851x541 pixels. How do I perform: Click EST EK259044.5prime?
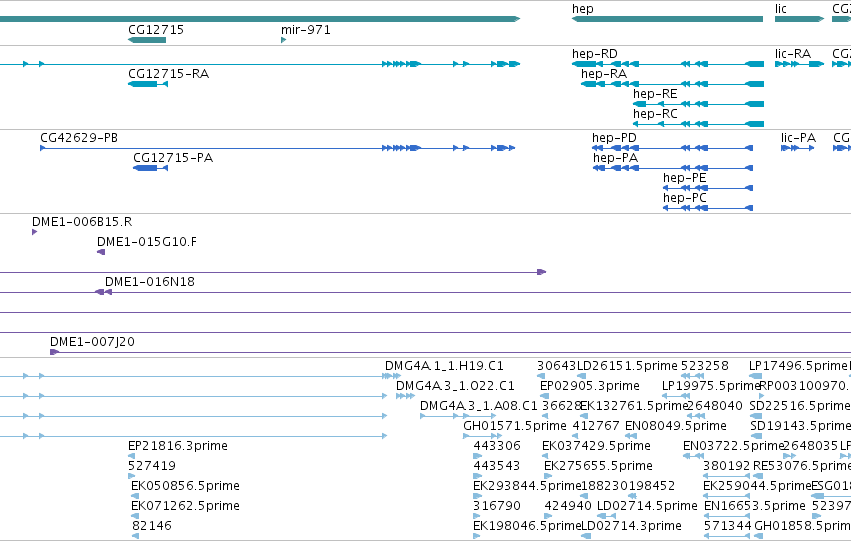[757, 486]
